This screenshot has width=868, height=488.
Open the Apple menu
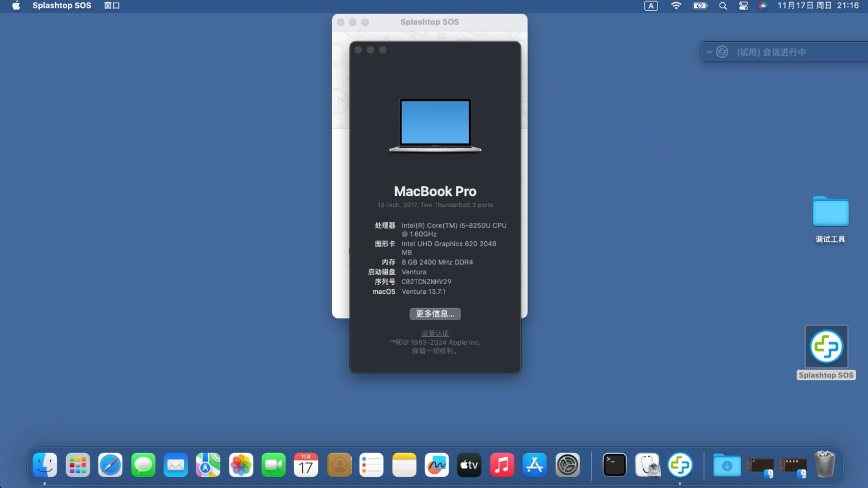[x=15, y=6]
